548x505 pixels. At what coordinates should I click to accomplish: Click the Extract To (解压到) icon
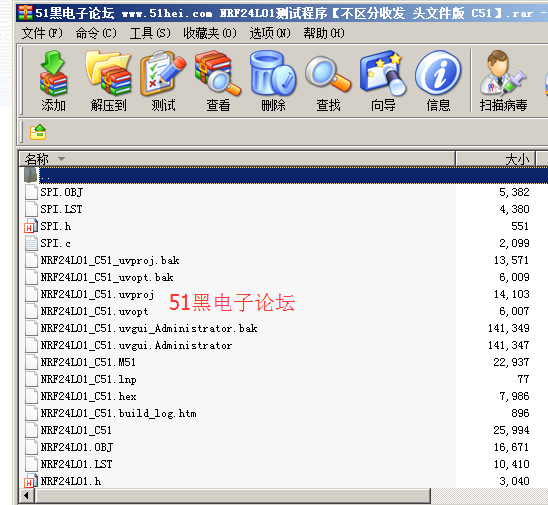108,73
